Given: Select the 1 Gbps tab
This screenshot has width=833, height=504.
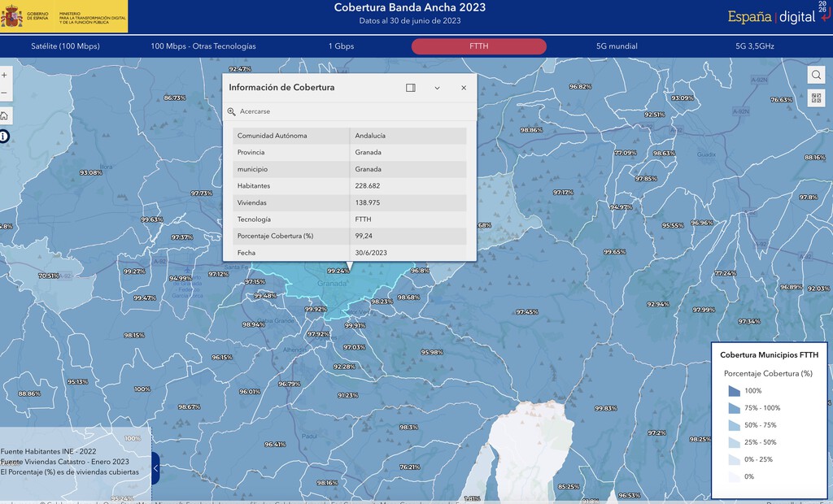Looking at the screenshot, I should (341, 46).
